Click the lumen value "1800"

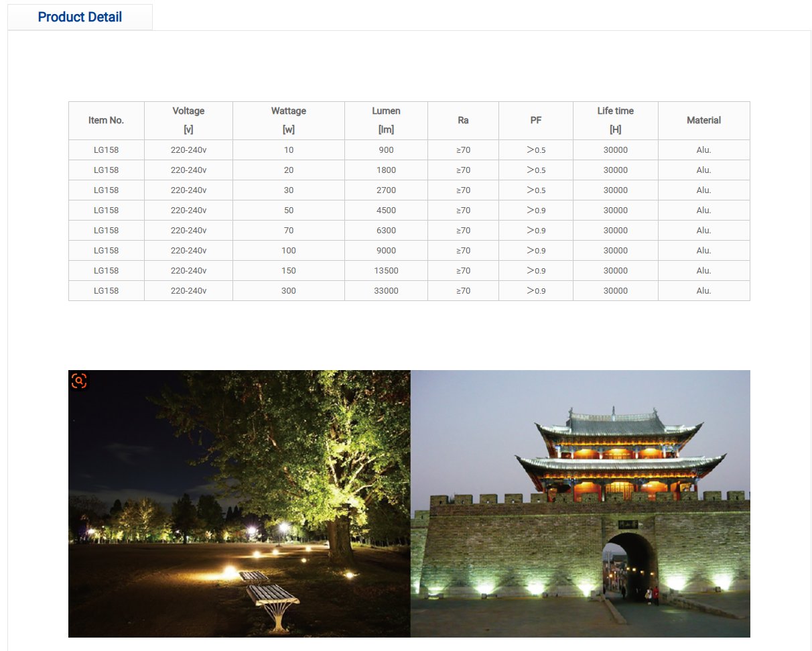pos(386,170)
